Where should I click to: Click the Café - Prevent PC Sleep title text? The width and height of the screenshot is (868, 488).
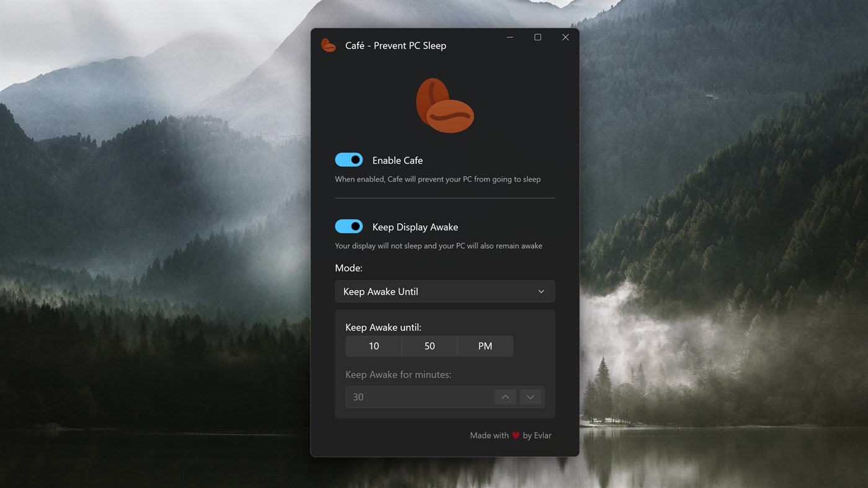pos(395,45)
